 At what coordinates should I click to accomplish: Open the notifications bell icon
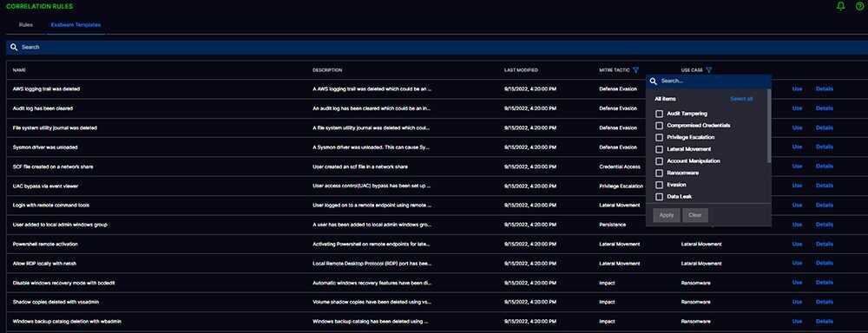tap(841, 6)
